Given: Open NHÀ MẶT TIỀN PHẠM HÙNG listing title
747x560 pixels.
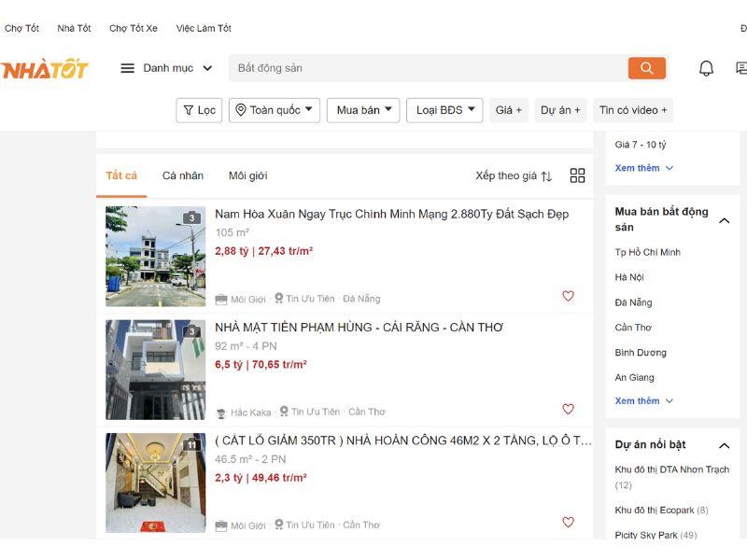Looking at the screenshot, I should click(x=359, y=328).
